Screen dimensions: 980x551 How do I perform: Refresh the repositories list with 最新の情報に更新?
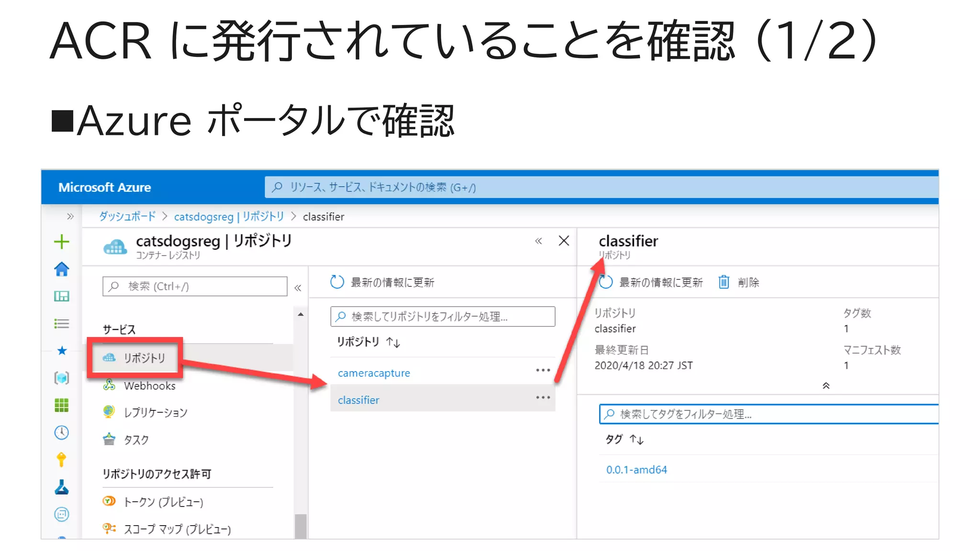tap(382, 282)
